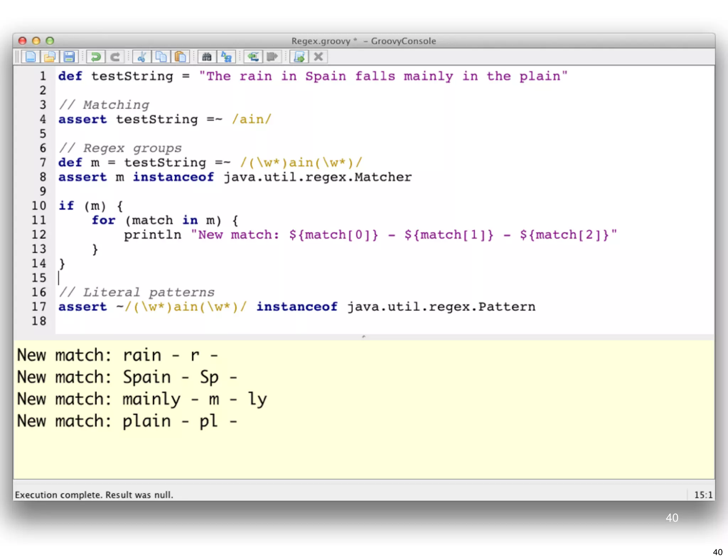
Task: Open a script with folder icon
Action: tap(50, 57)
